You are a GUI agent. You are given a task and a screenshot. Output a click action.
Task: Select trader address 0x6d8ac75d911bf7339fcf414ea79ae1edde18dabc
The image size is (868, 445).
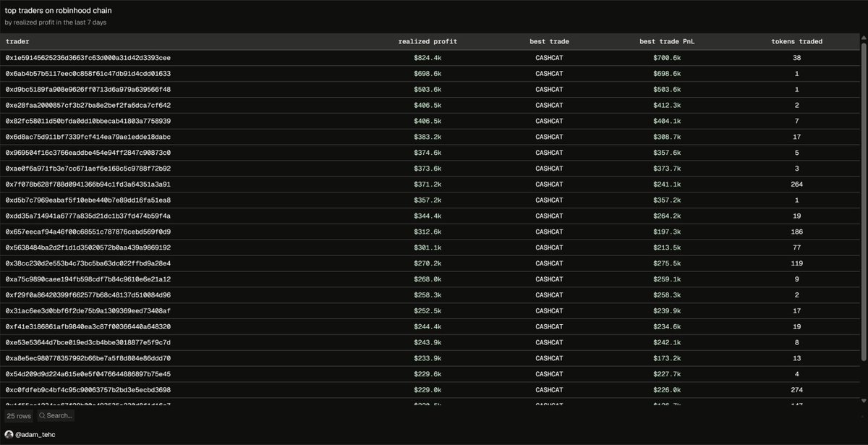[x=88, y=137]
